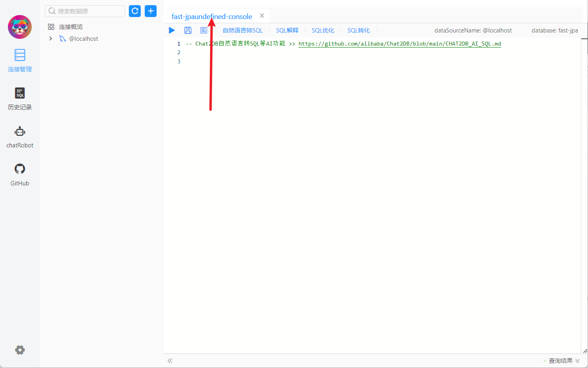Screen dimensions: 588x368
Task: Save the console using the save icon
Action: tap(188, 30)
